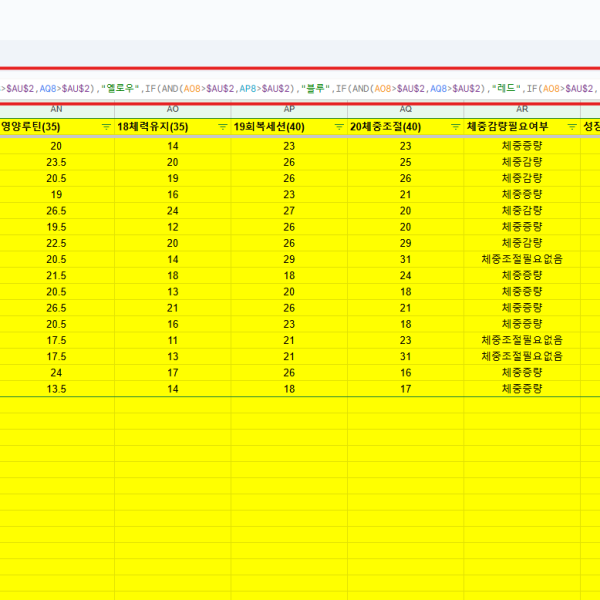
Task: Select the 체중감량필요여부 header cell
Action: click(522, 127)
